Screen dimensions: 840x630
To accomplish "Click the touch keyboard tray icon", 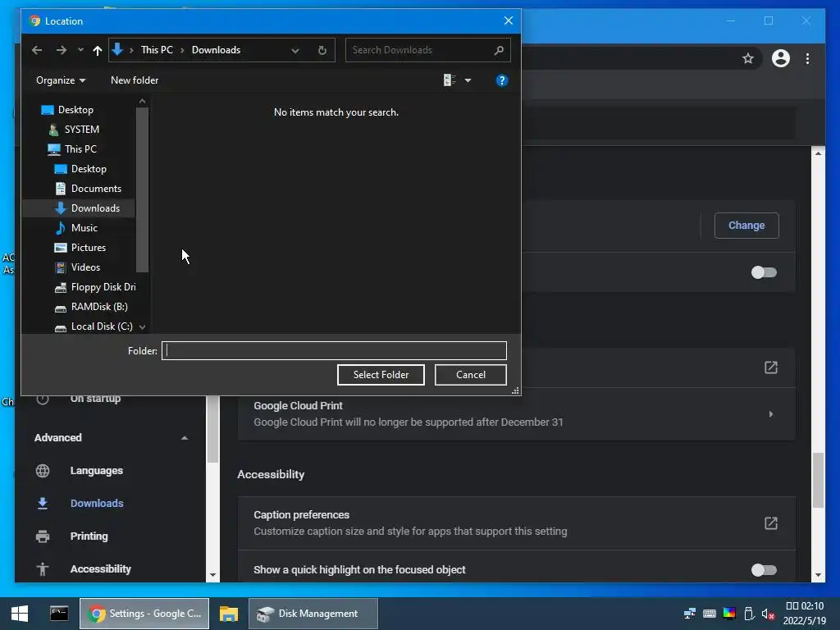I will [x=710, y=614].
